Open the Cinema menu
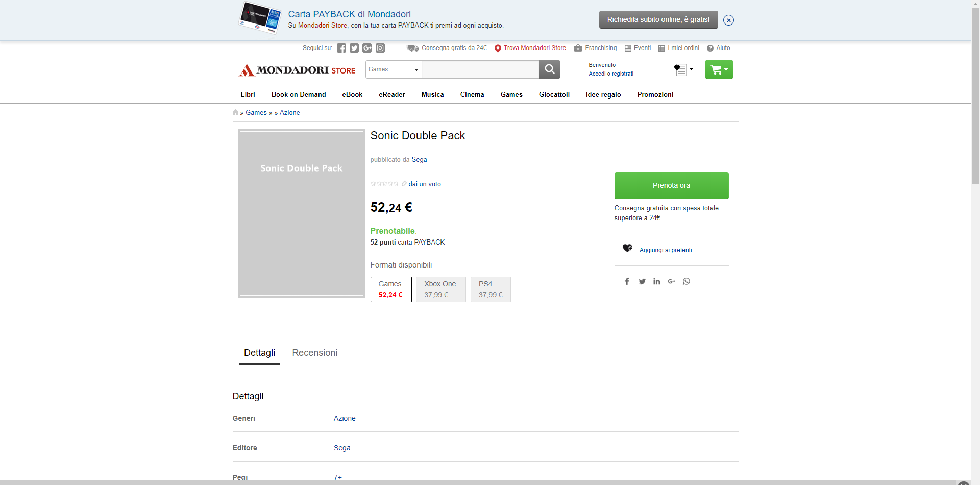The width and height of the screenshot is (980, 485). click(472, 94)
